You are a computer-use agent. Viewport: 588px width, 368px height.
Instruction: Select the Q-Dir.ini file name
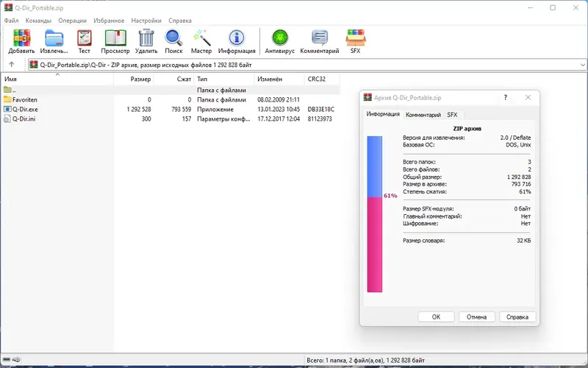(24, 118)
